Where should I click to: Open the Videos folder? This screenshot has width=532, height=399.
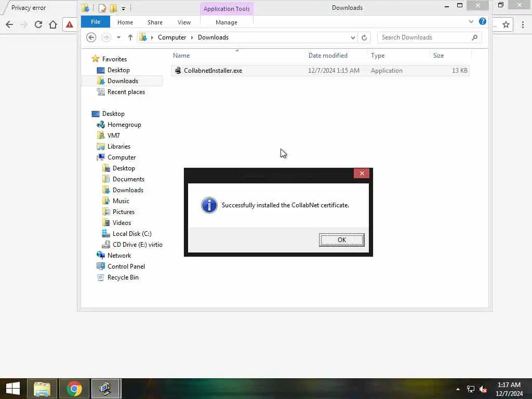pos(122,222)
